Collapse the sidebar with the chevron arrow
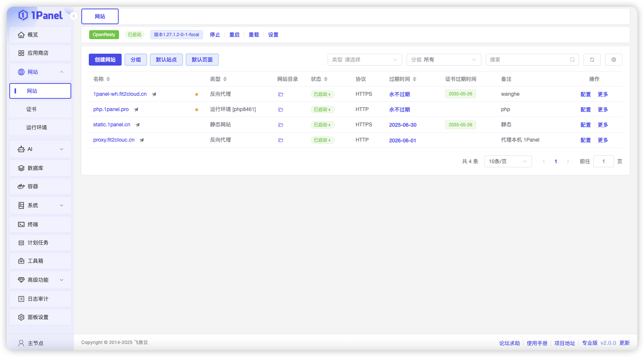 73,16
